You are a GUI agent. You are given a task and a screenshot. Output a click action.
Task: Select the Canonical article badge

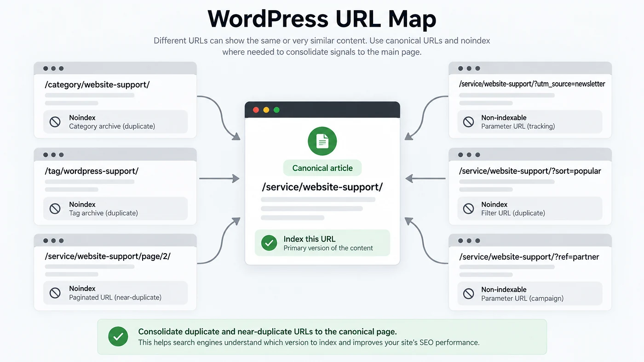click(x=322, y=168)
